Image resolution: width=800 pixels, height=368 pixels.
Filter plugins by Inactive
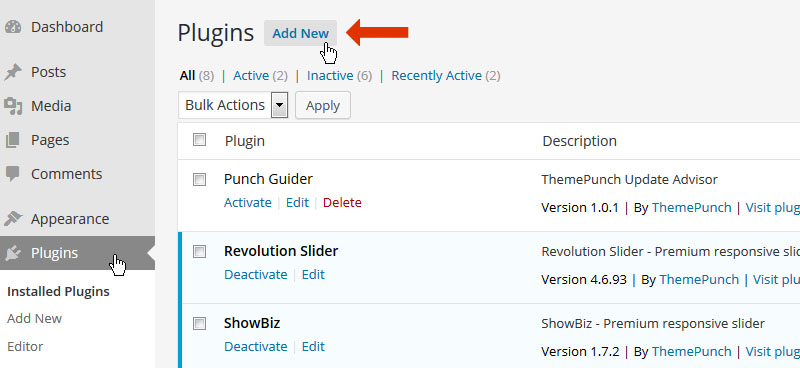pos(330,76)
